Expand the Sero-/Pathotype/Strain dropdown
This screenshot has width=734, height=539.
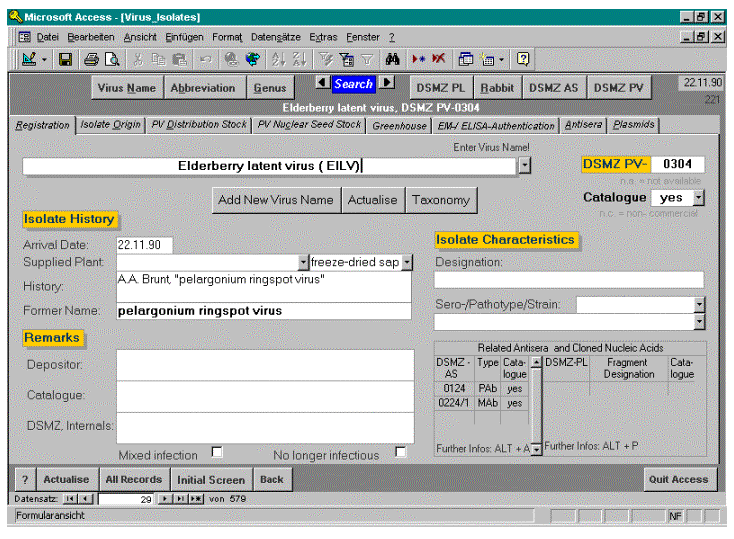coord(699,304)
